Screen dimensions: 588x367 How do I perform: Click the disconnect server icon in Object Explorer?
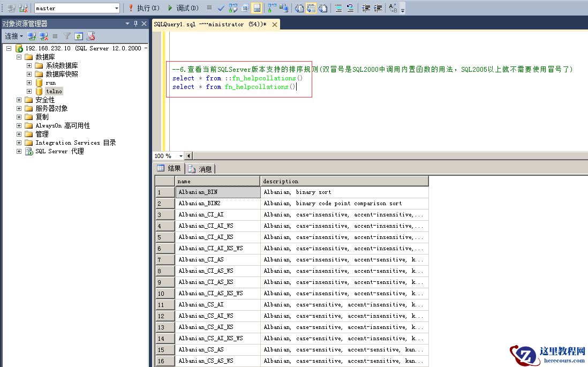(44, 36)
